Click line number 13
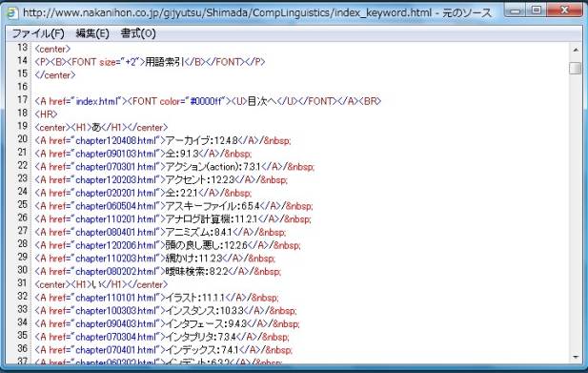Screen dimensions: 588x373 (x=22, y=48)
